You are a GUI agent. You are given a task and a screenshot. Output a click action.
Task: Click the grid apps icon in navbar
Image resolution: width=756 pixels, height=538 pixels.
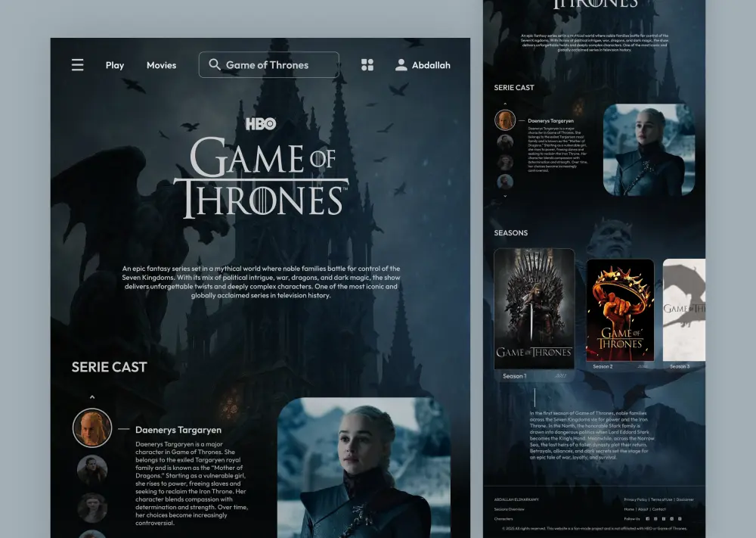click(367, 65)
